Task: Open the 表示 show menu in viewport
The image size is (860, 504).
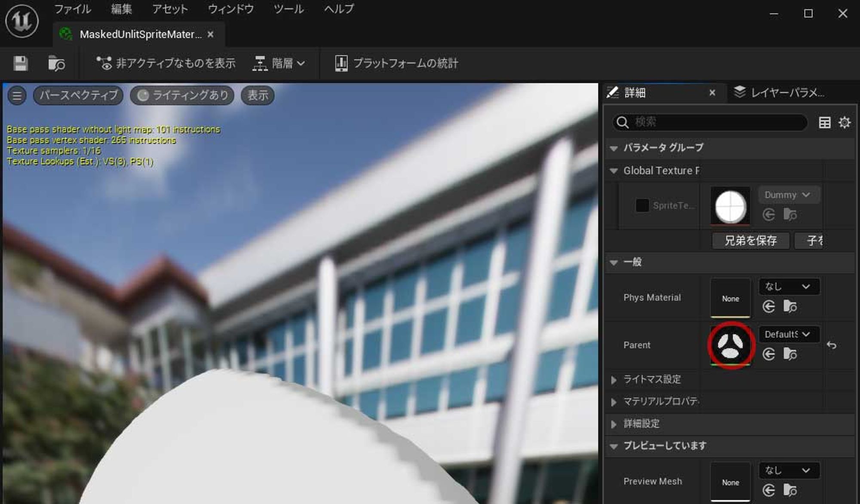Action: (x=258, y=95)
